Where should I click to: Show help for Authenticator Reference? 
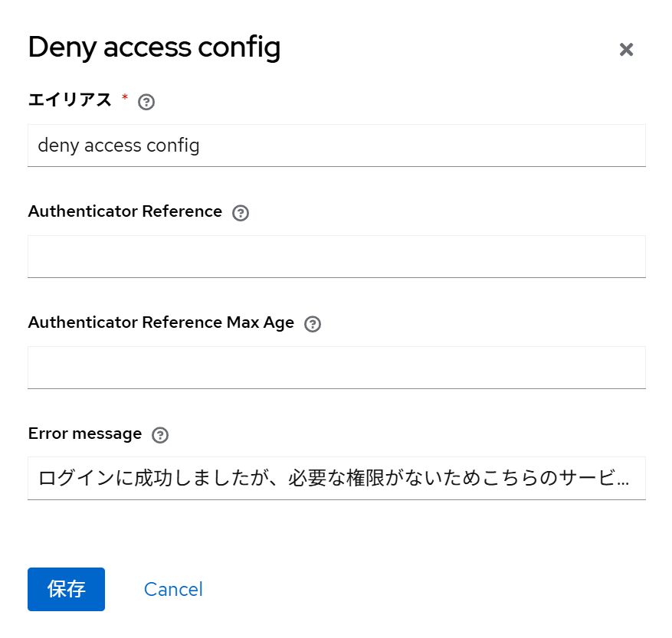click(241, 213)
